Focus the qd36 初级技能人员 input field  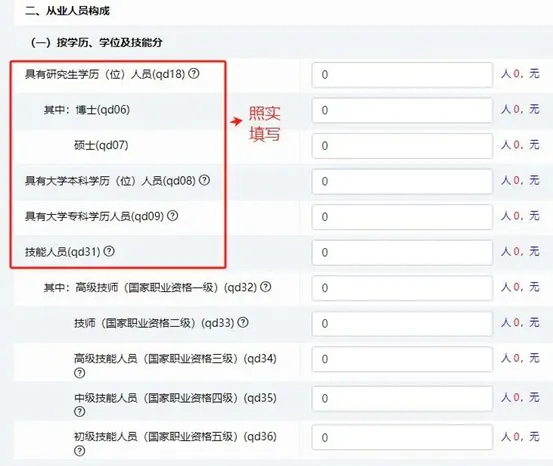[402, 437]
